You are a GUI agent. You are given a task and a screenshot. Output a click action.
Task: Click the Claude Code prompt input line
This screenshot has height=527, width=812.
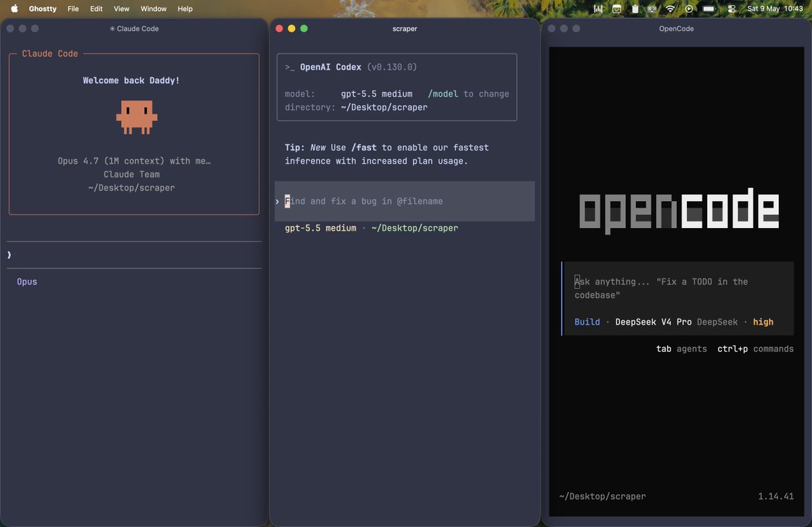[x=134, y=255]
